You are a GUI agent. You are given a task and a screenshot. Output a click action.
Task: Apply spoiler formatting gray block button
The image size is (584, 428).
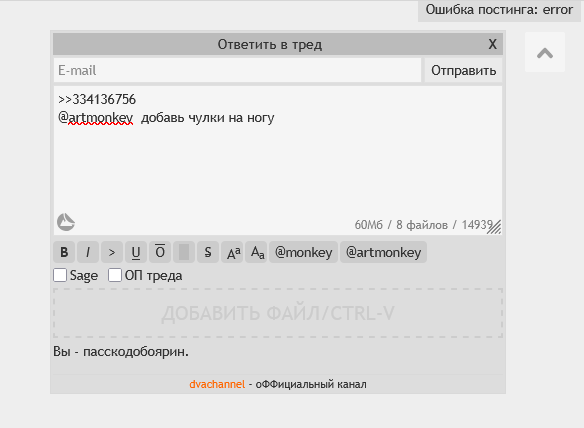coord(184,252)
